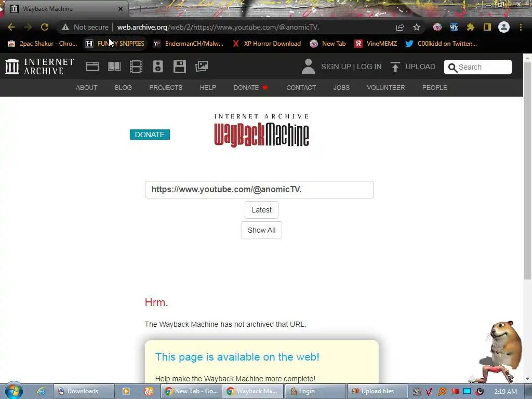
Task: Open the C00lkidd on Twitter bookmark
Action: point(442,44)
